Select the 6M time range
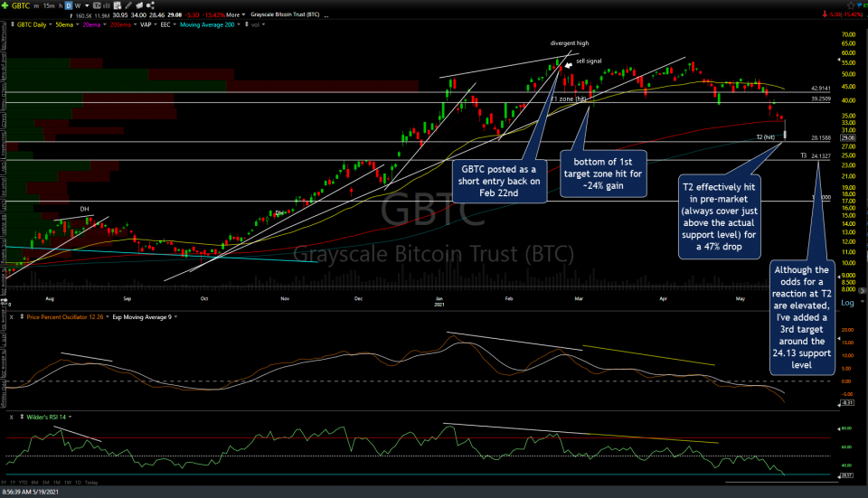 tap(35, 483)
